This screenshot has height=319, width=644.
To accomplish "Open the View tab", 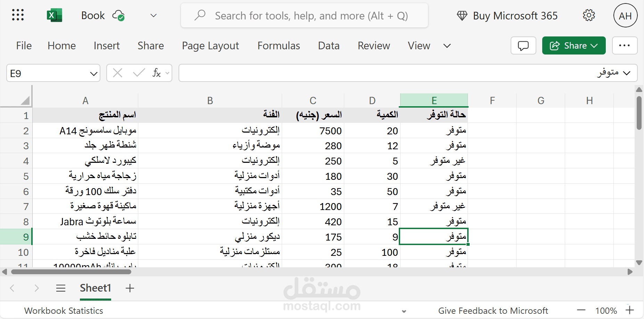I will tap(419, 46).
